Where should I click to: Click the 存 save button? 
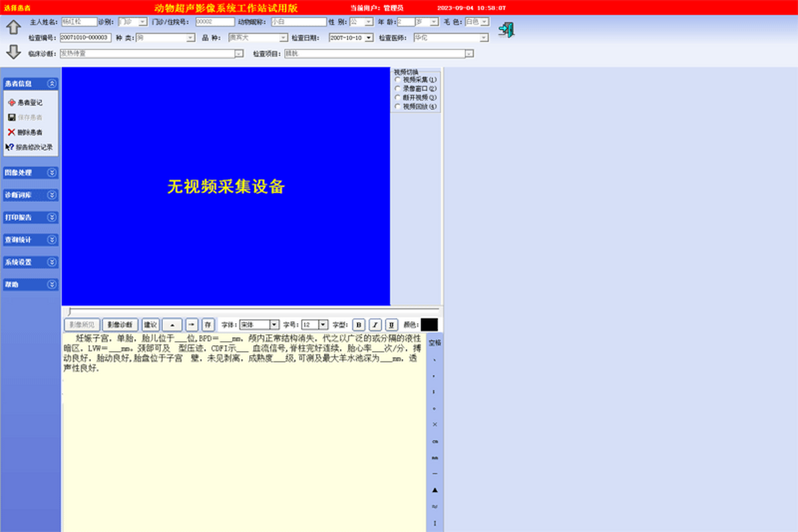(x=208, y=325)
